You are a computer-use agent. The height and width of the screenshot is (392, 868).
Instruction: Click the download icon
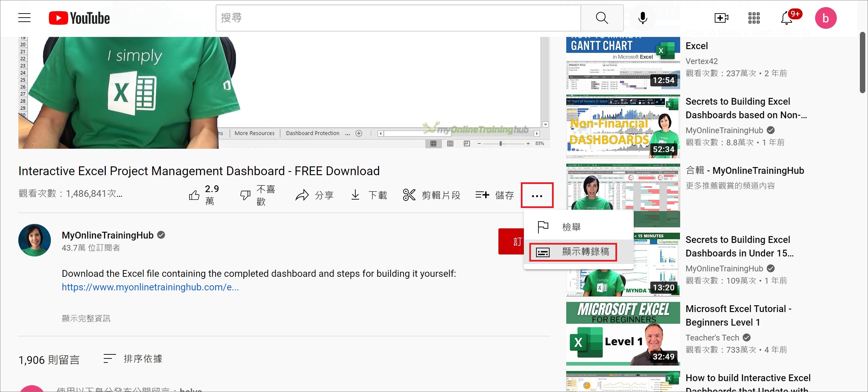click(355, 194)
